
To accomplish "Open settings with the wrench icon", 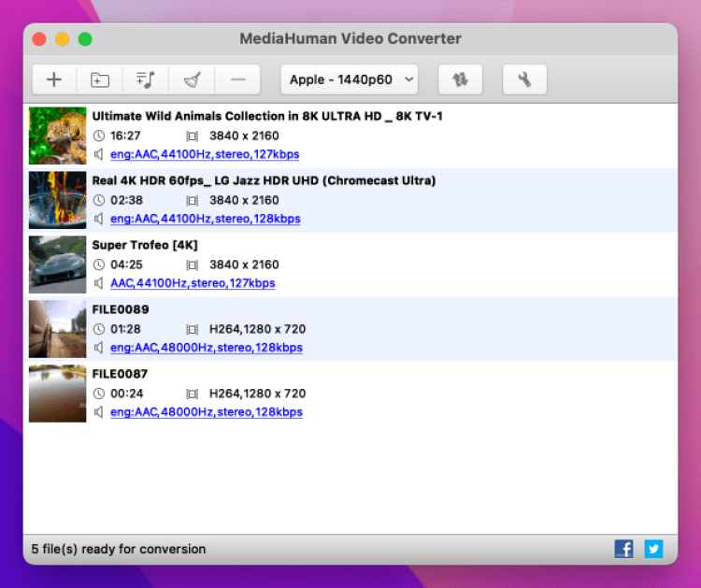I will coord(524,79).
